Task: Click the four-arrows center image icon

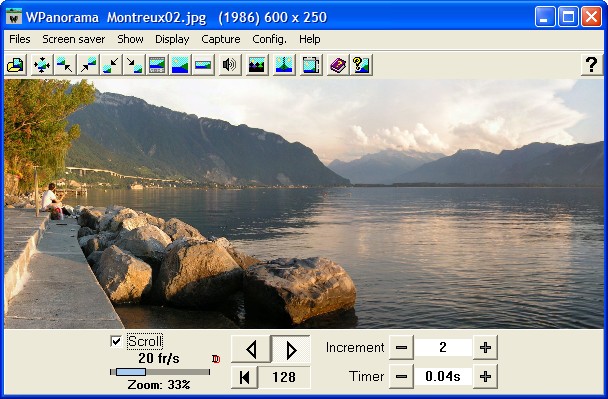Action: [41, 65]
